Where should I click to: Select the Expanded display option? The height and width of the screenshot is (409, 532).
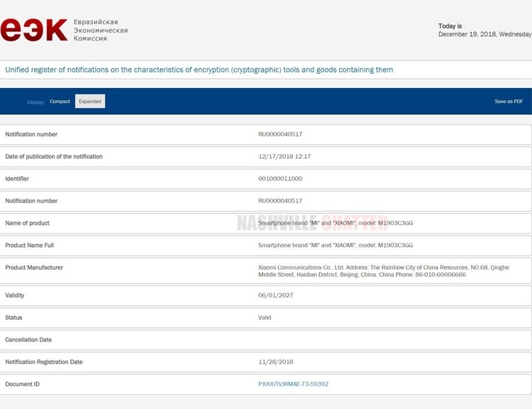click(x=90, y=102)
